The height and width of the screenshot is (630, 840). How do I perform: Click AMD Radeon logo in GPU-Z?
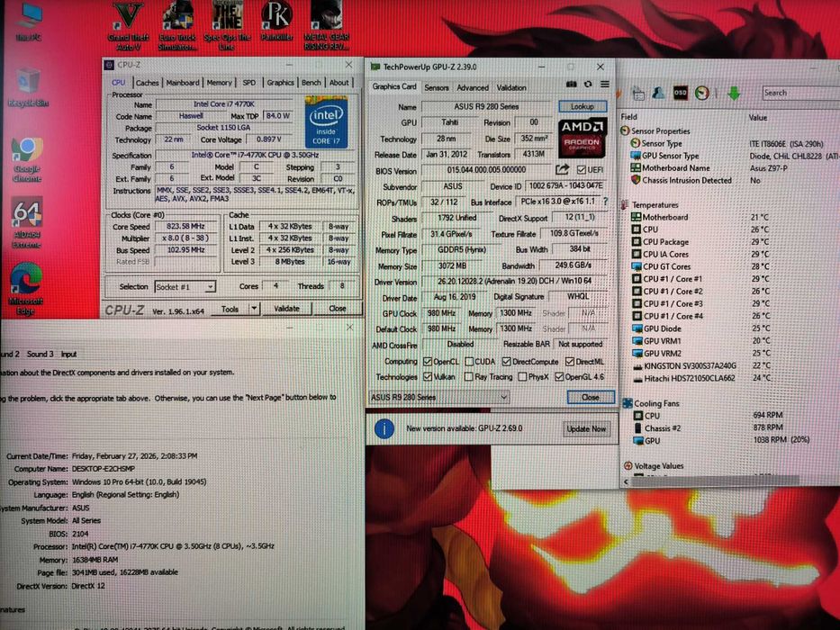pyautogui.click(x=583, y=137)
